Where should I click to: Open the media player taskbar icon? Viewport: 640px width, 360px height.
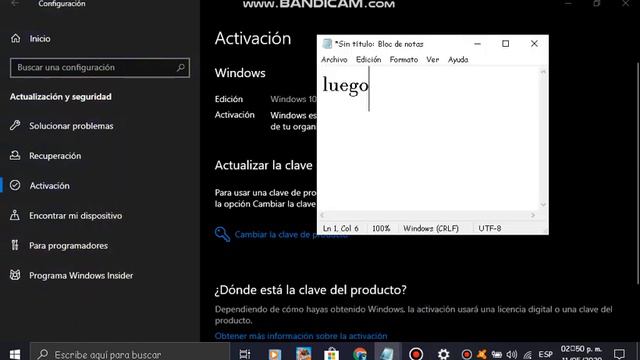[275, 354]
